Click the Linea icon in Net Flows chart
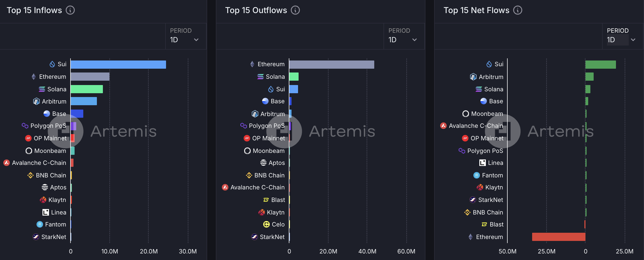 [483, 163]
